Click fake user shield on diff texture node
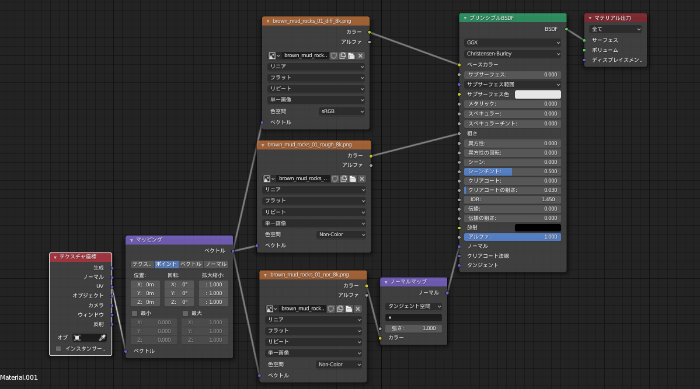The image size is (700, 389). pos(334,56)
